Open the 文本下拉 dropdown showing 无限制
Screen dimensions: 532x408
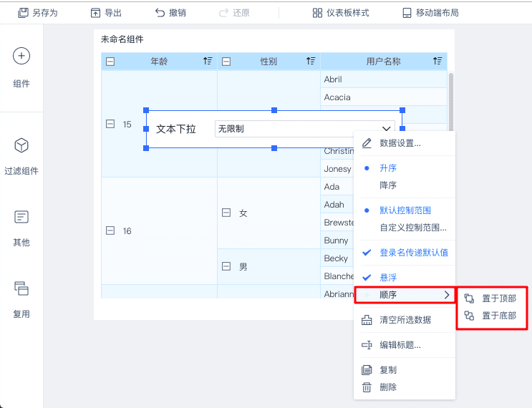coord(305,129)
